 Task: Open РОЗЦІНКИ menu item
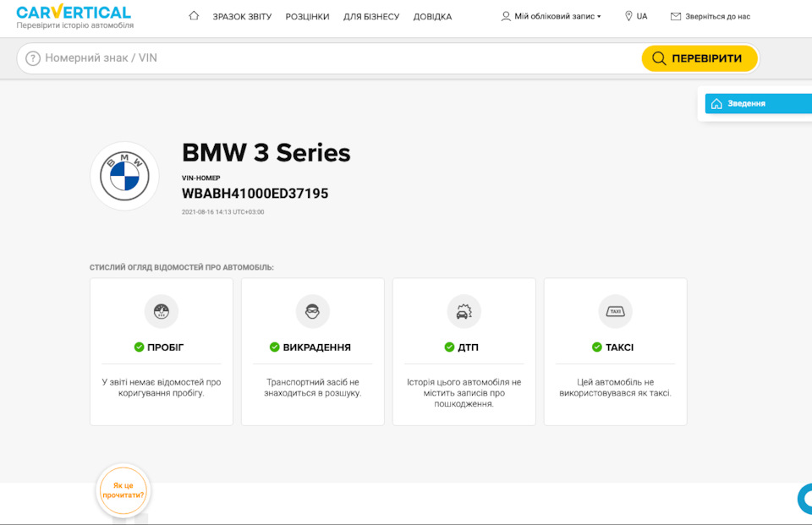point(307,17)
